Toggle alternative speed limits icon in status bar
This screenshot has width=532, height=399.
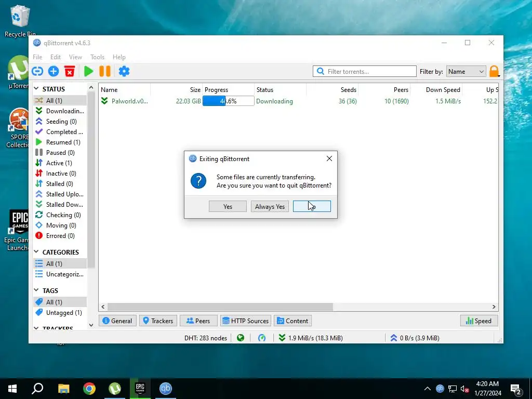pyautogui.click(x=262, y=338)
